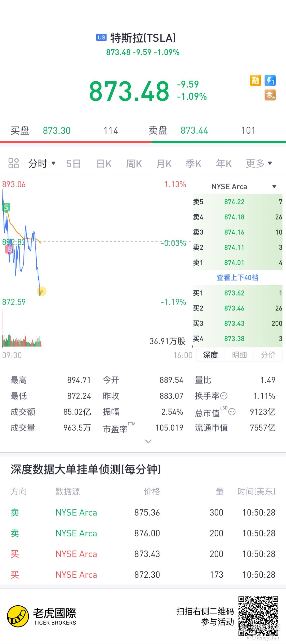Tap 深度数据大单挂单侦测 section heading
The width and height of the screenshot is (286, 644).
pos(86,470)
